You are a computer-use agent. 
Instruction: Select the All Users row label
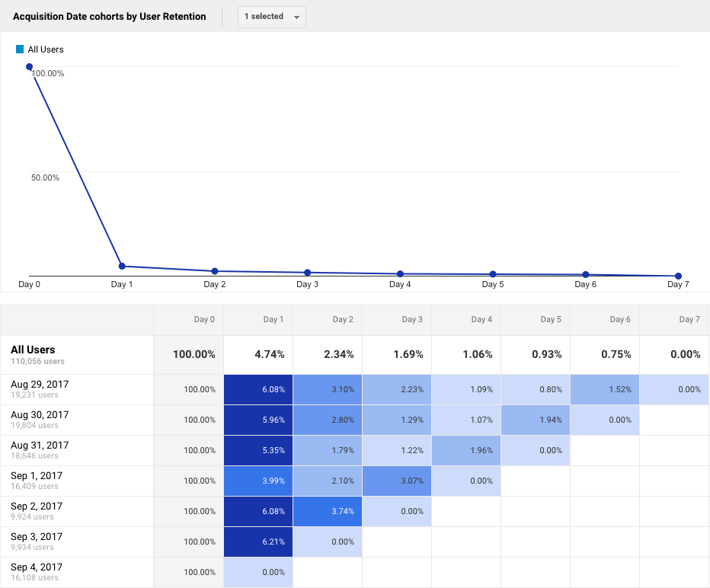click(33, 350)
